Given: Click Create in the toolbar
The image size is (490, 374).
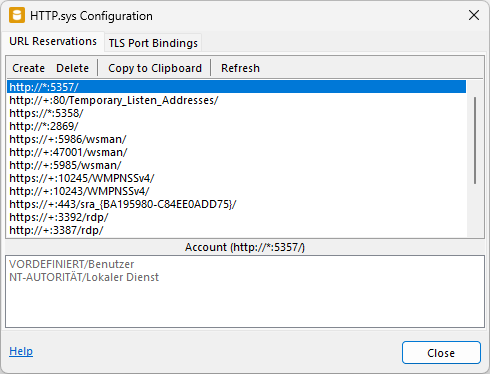Looking at the screenshot, I should 29,68.
